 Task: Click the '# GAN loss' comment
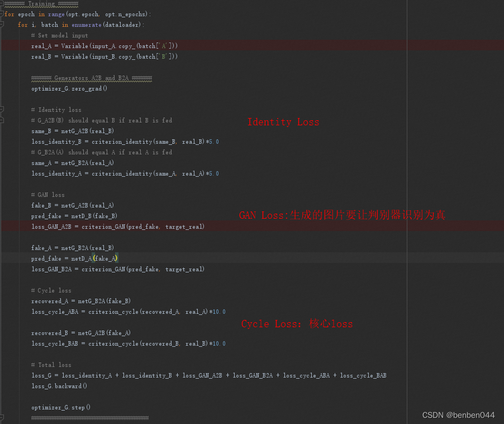pos(48,195)
